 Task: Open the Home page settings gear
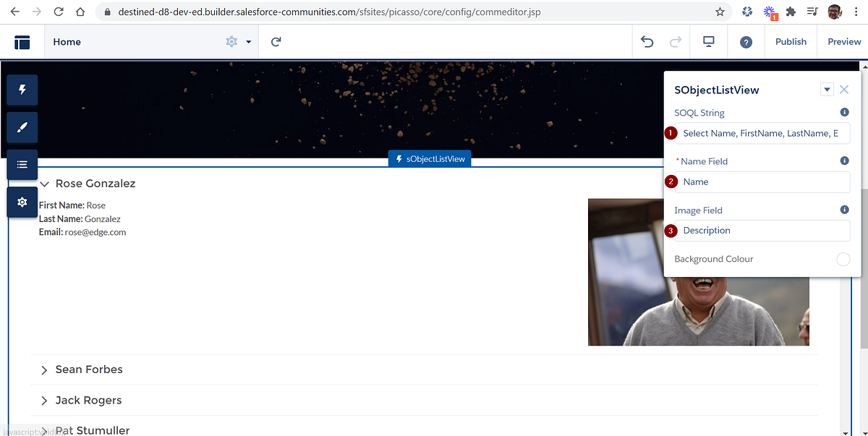point(231,42)
